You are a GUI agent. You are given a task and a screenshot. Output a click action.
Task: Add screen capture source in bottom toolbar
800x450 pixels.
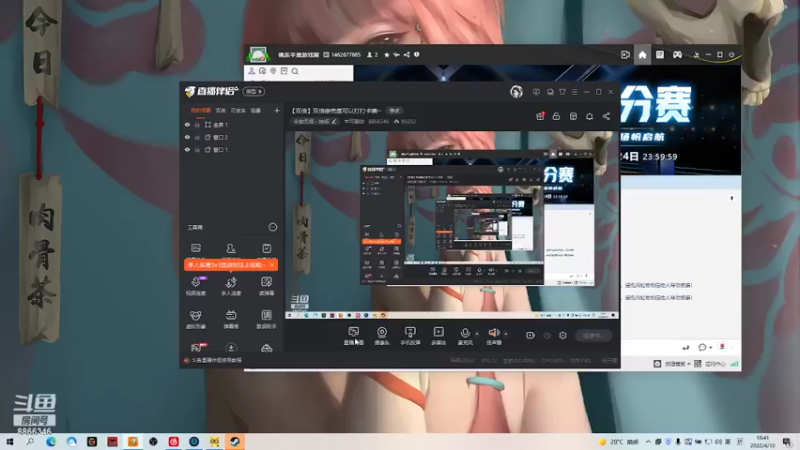click(354, 336)
